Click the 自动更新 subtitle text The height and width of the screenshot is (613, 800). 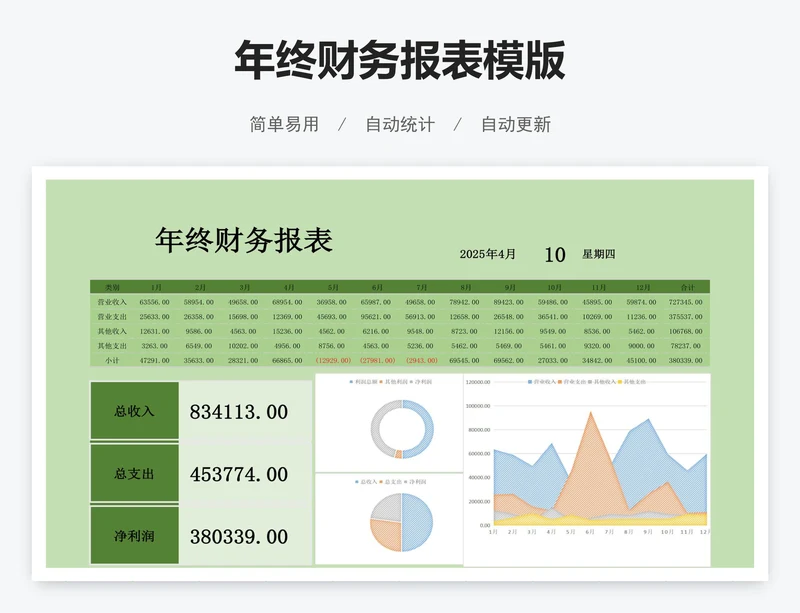click(516, 124)
